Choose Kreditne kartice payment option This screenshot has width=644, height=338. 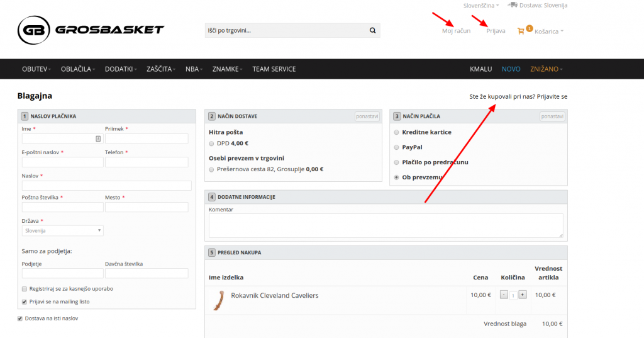click(x=396, y=132)
